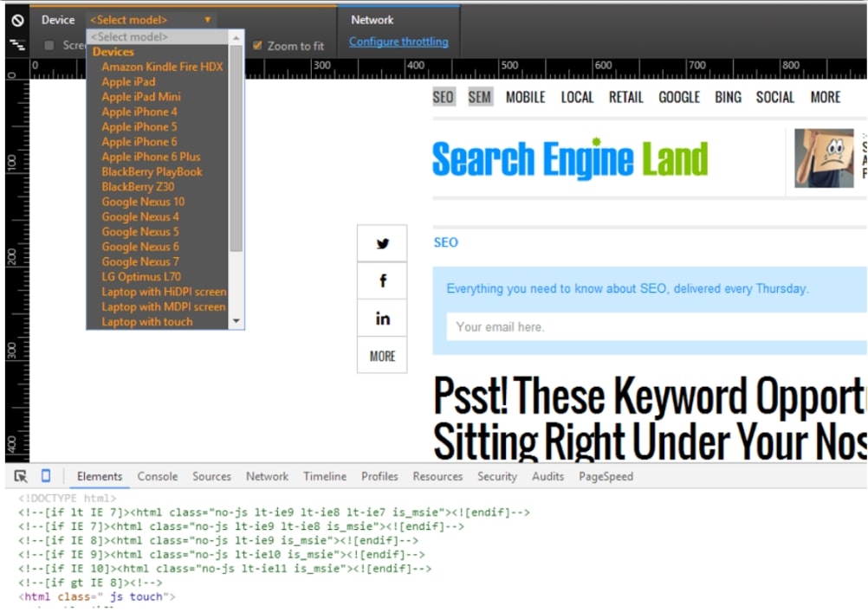The image size is (868, 612).
Task: Choose Laptop with touch option
Action: [x=147, y=321]
